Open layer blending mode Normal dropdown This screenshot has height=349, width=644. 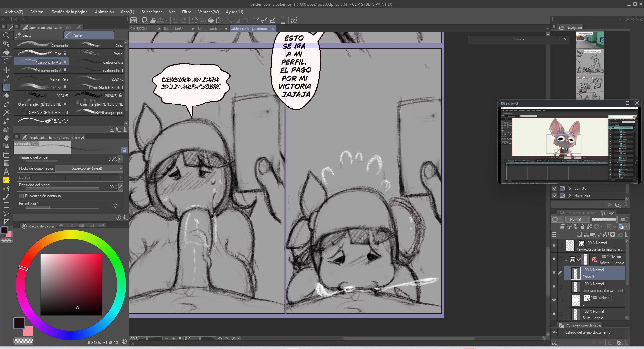click(578, 219)
